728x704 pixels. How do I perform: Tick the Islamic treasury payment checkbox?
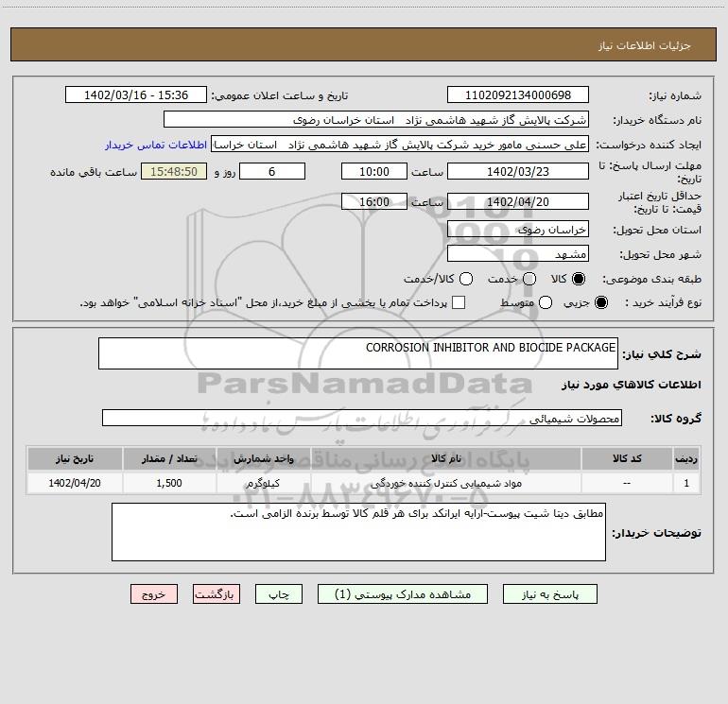pos(459,302)
